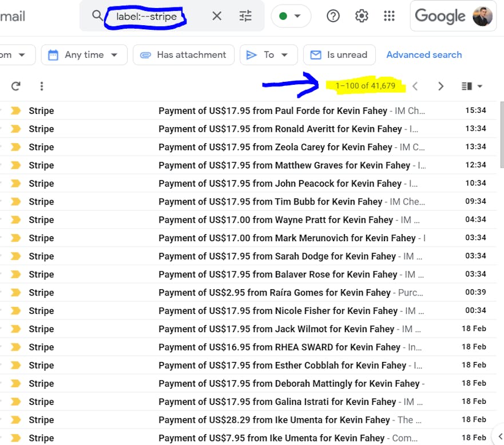Expand the Any time filter dropdown
504x445 pixels.
click(x=84, y=55)
